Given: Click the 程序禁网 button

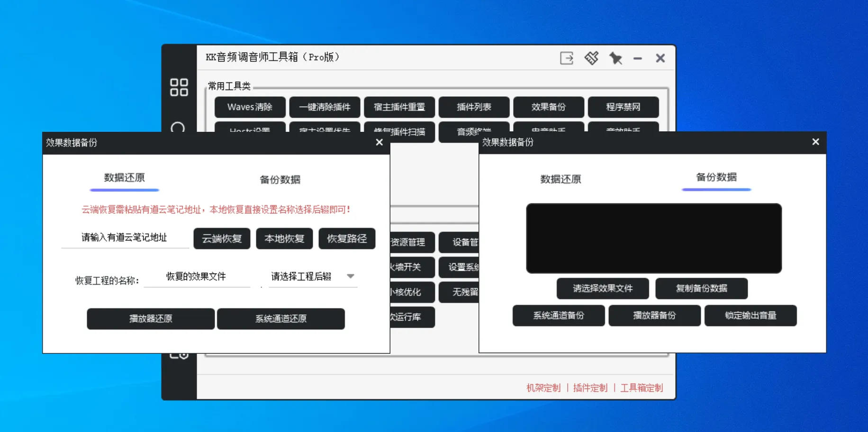Looking at the screenshot, I should point(623,107).
